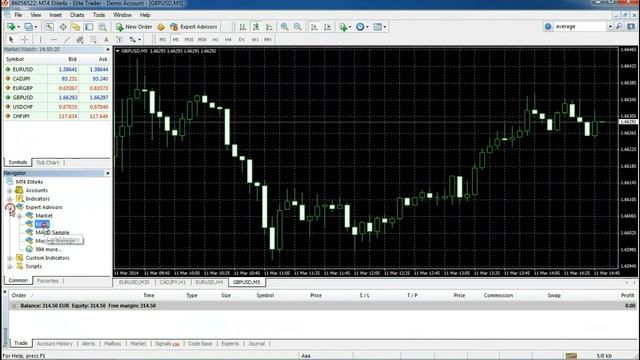Image resolution: width=640 pixels, height=360 pixels.
Task: Open the Tools menu
Action: coord(99,15)
